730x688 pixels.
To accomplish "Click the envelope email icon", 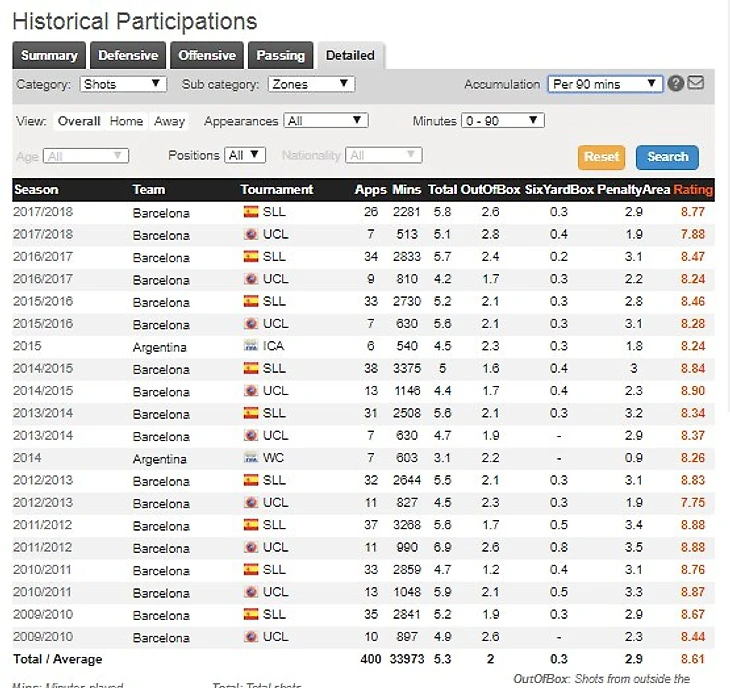I will click(x=696, y=82).
